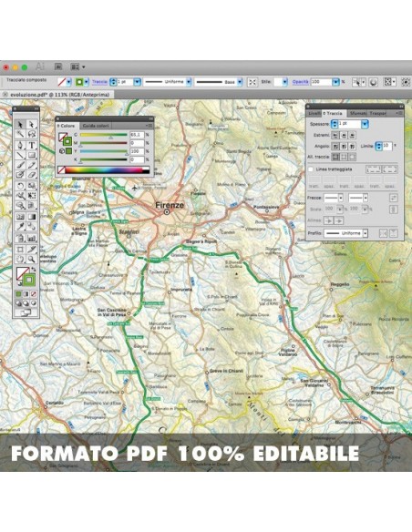Open the Colore panel flyout menu
This screenshot has height=532, width=412.
pos(149,126)
